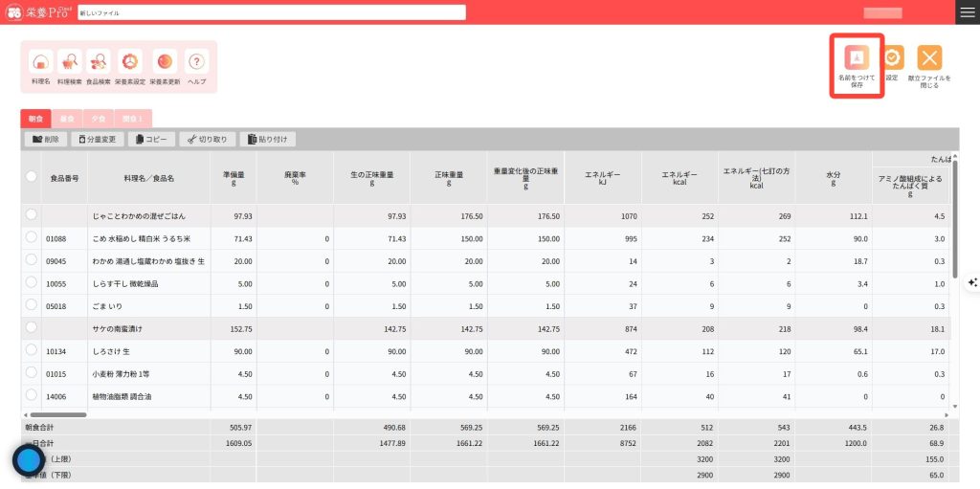Open 料理検索 dish search tool

[70, 63]
